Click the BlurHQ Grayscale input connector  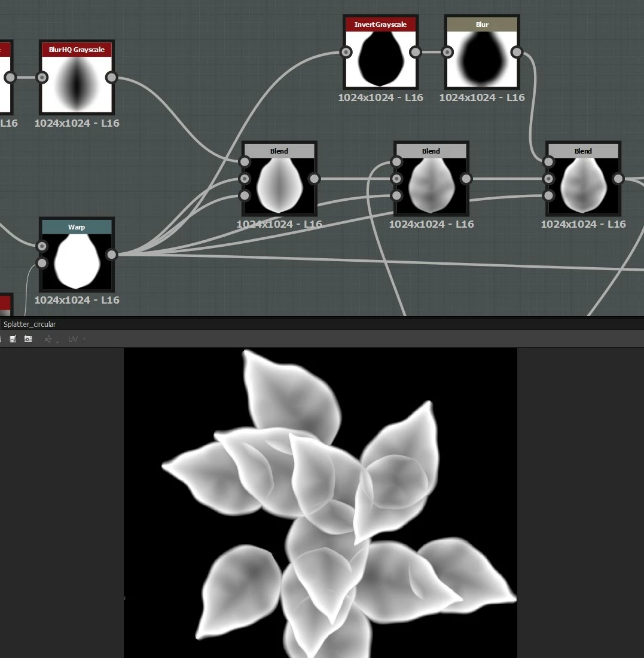[x=42, y=77]
